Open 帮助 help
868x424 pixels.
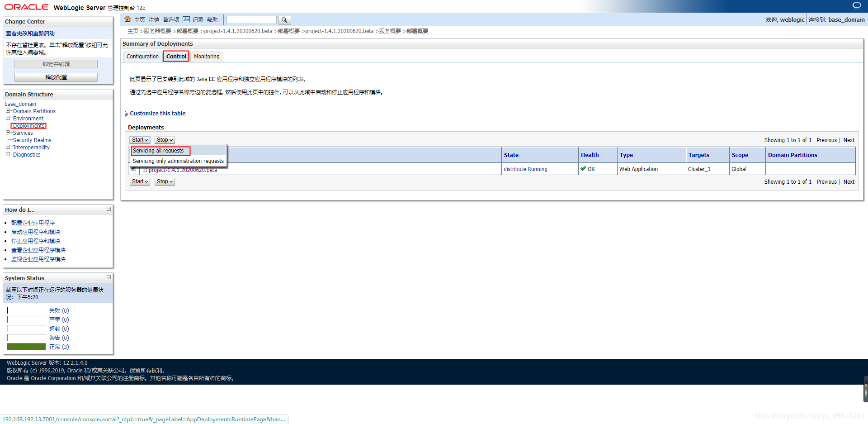click(212, 20)
